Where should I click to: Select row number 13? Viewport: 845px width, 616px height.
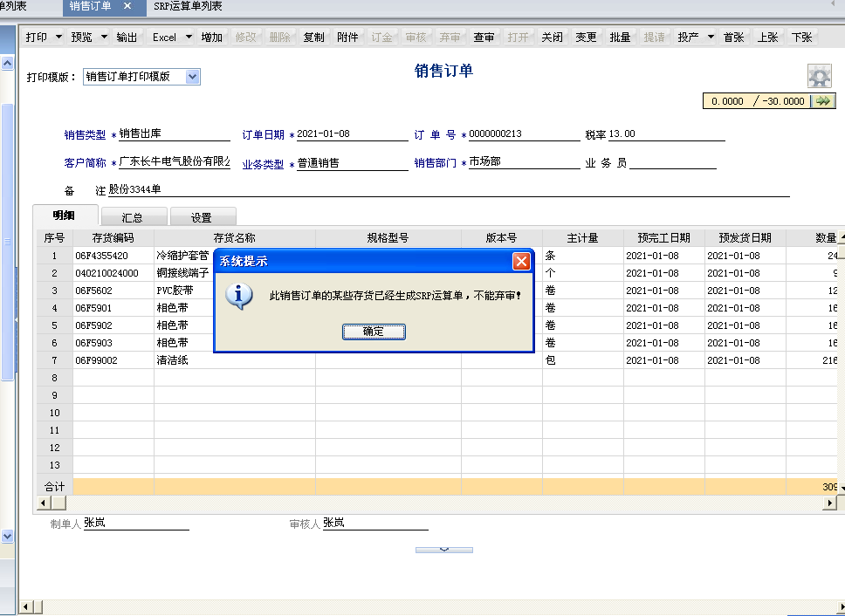click(x=54, y=465)
